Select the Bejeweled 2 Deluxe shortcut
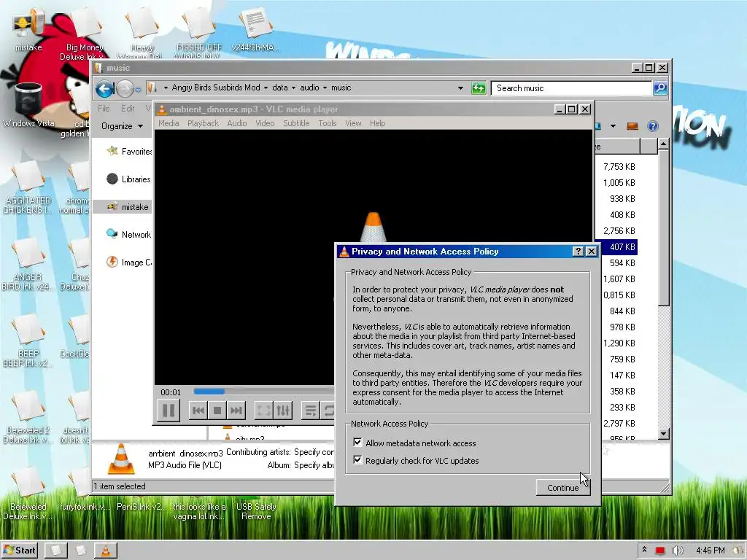 (28, 418)
